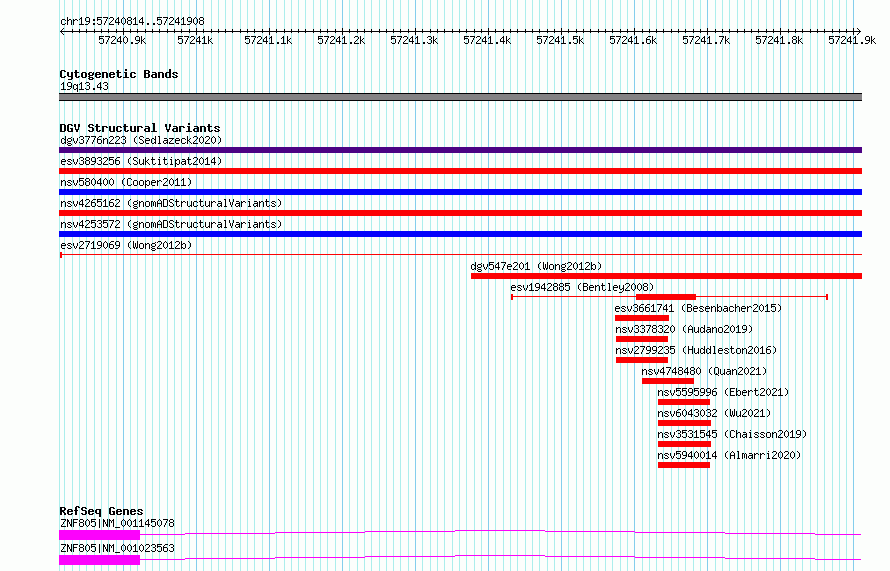Select the nsv5595996 Ebert2021 variant label
This screenshot has height=571, width=890.
723,392
